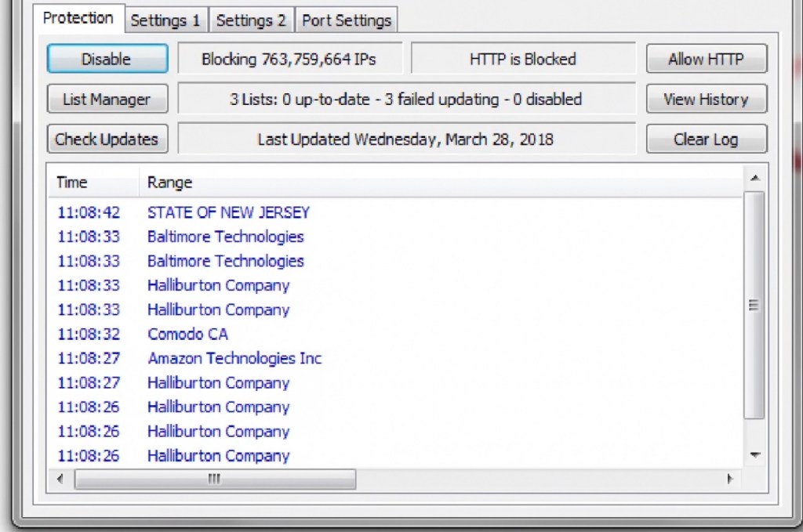Select the Amazon Technologies Inc entry
This screenshot has height=532, width=803.
pos(234,358)
